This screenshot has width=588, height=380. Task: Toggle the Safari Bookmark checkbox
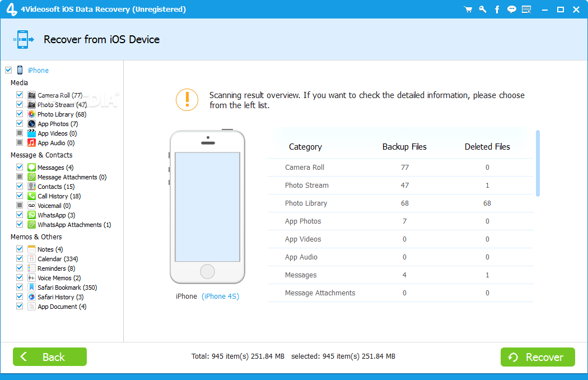click(20, 287)
